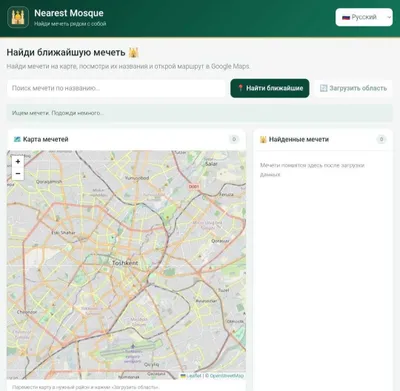
Task: Open the OpenStreetMap attribution link
Action: click(226, 376)
